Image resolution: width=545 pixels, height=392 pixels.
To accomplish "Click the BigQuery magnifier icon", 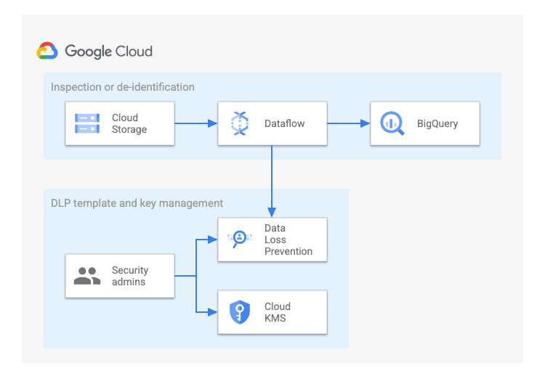I will pos(392,123).
